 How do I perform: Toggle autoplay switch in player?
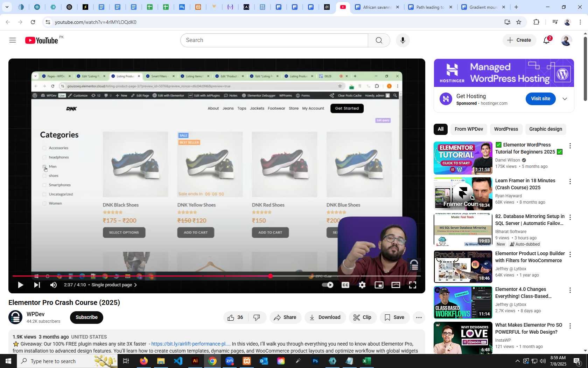(328, 285)
